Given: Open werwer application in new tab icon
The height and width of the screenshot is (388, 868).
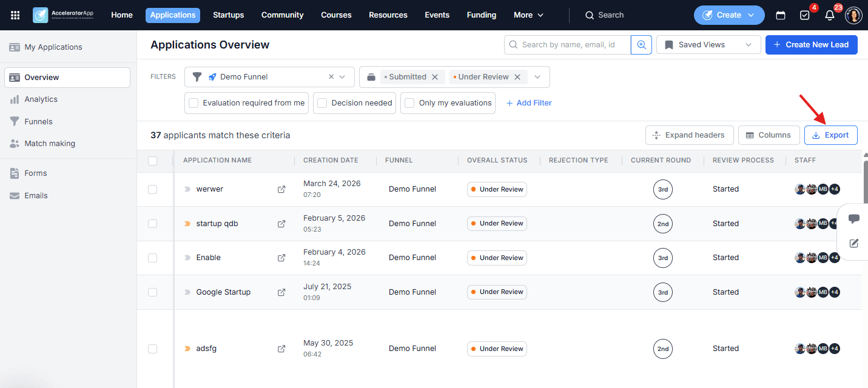Looking at the screenshot, I should coord(281,189).
